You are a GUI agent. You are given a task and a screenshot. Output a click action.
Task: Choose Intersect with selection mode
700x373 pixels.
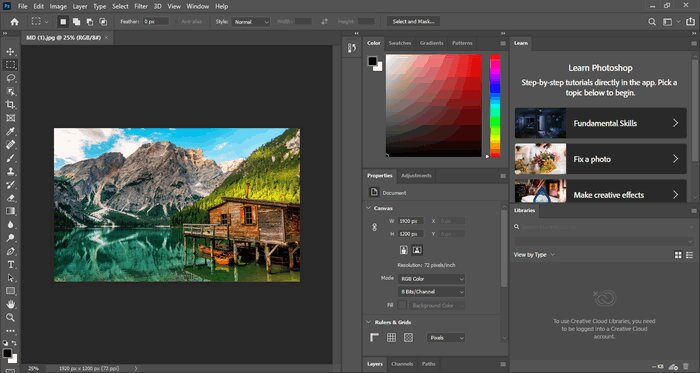click(103, 21)
